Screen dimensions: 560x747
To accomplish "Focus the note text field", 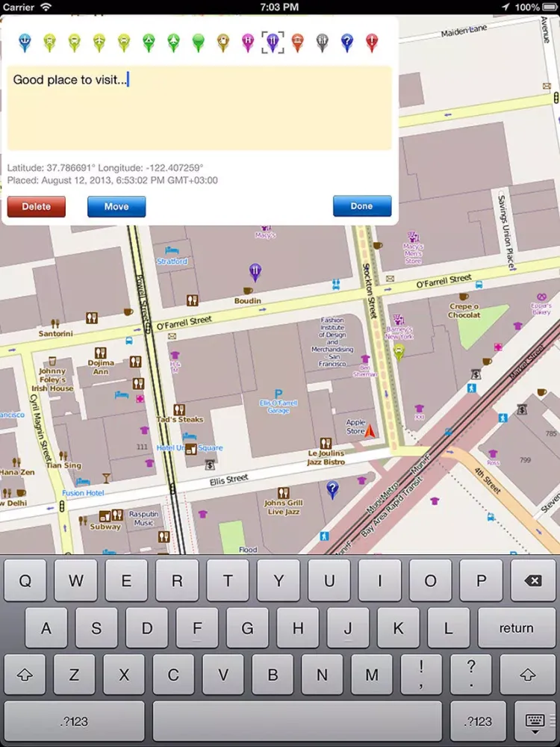I will [199, 108].
